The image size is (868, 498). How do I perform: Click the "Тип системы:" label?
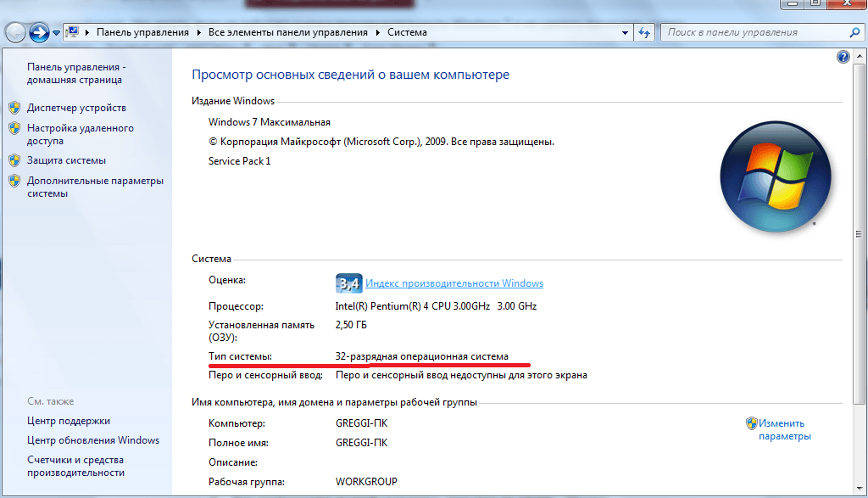pos(240,356)
